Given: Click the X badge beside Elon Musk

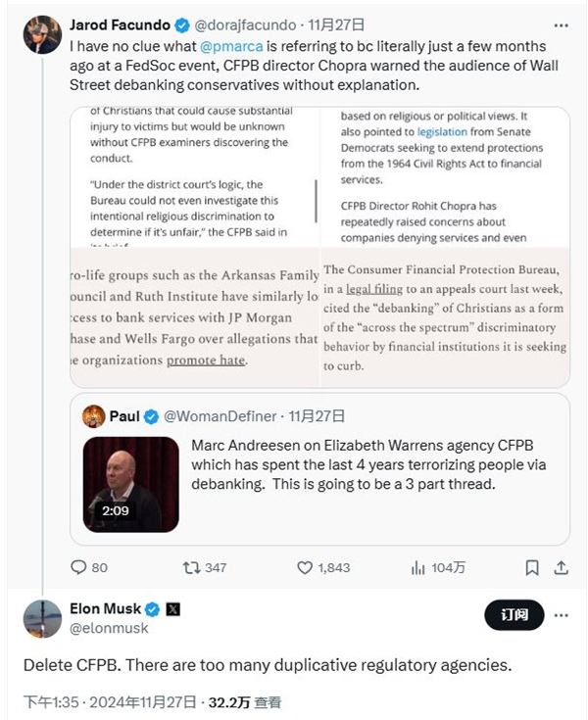Looking at the screenshot, I should coord(173,608).
